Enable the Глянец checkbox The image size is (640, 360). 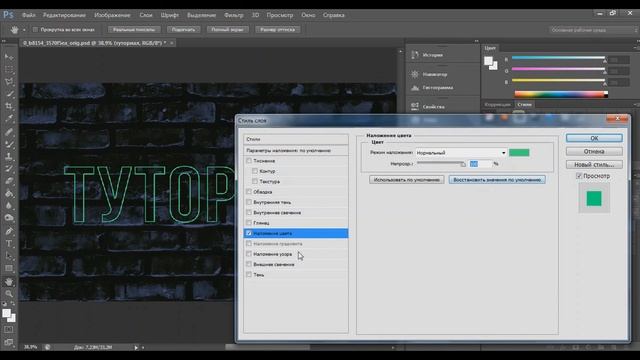click(249, 223)
